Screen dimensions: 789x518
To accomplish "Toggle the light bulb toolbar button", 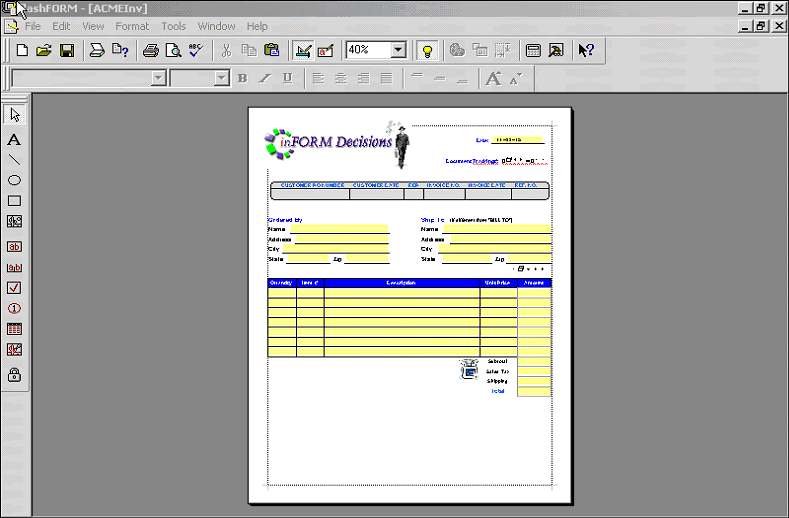I will (x=427, y=50).
